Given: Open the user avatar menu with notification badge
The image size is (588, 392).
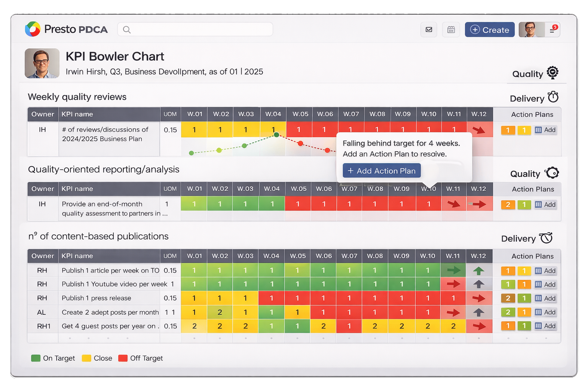Looking at the screenshot, I should (x=539, y=29).
